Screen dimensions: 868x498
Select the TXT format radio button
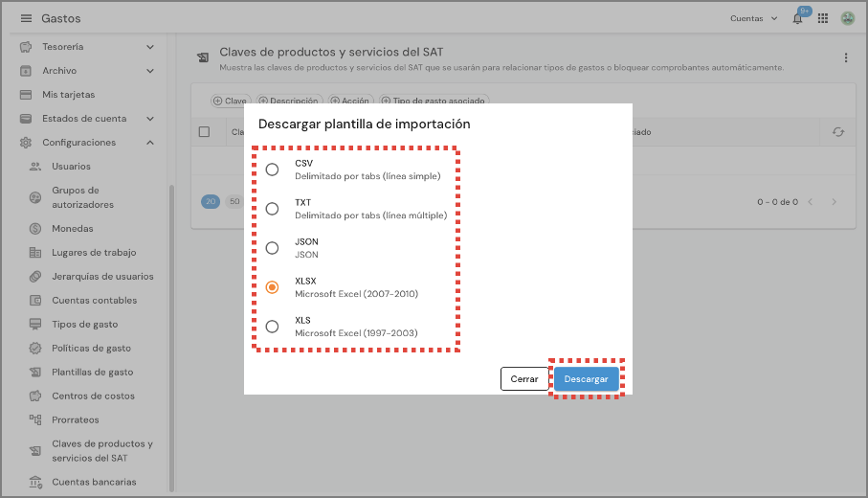click(272, 209)
